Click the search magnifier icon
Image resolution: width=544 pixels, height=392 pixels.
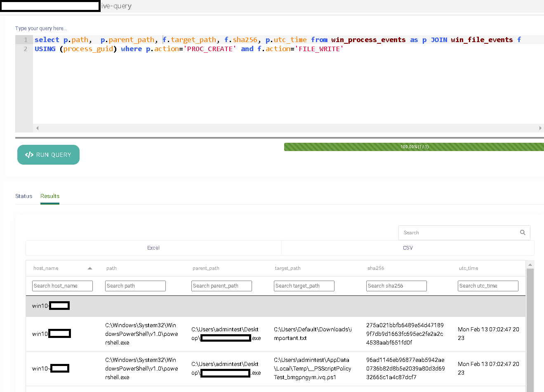tap(523, 233)
